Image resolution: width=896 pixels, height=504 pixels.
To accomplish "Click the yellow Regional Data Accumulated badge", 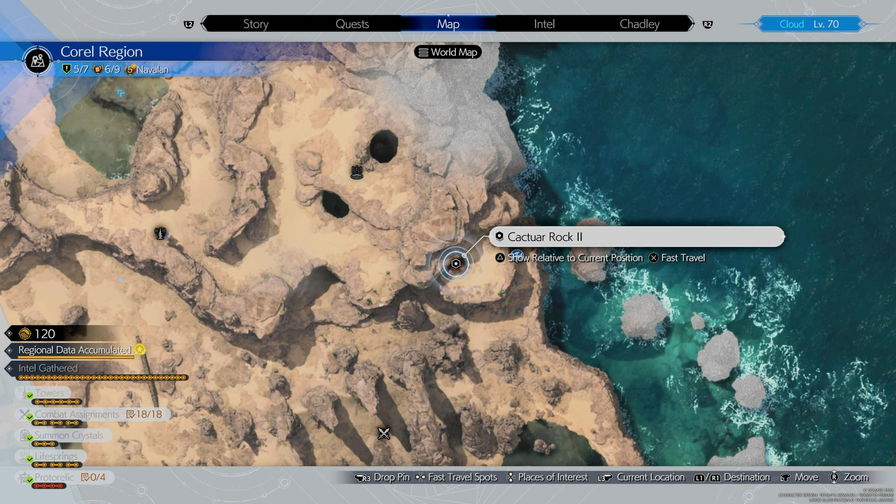I will (x=140, y=350).
